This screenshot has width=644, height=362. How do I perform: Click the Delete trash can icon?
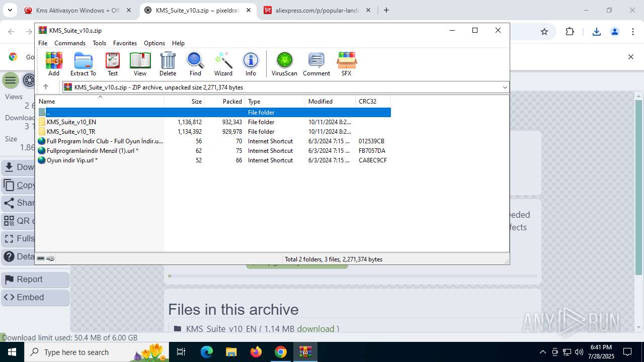tap(168, 64)
